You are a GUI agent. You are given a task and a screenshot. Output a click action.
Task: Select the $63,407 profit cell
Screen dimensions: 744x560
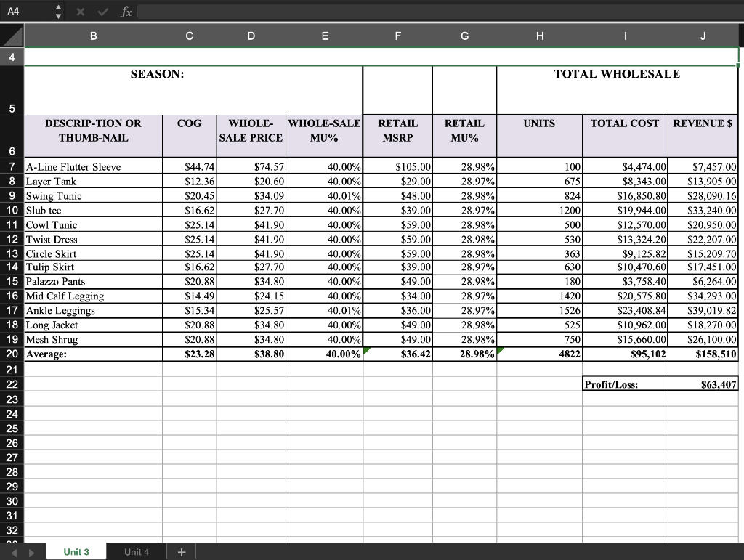pos(702,383)
